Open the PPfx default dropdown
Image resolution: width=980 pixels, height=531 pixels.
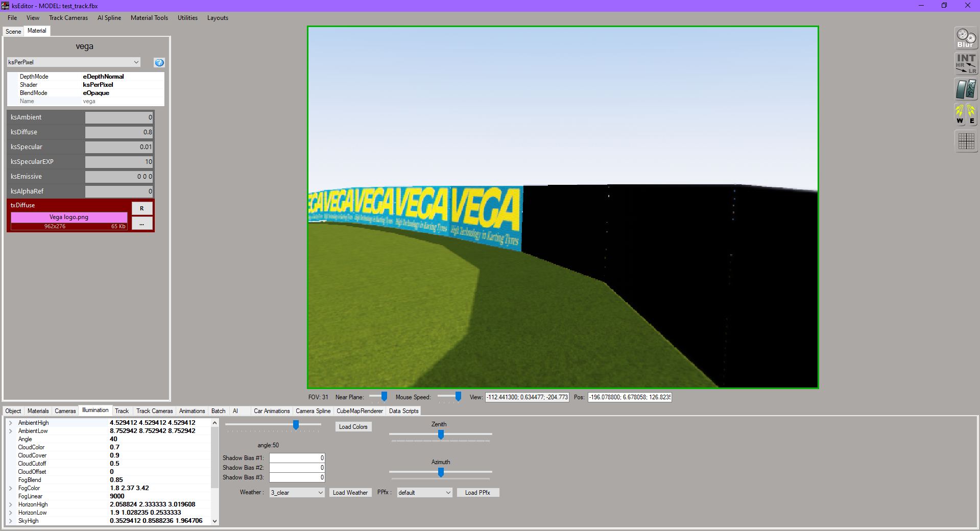pos(424,493)
